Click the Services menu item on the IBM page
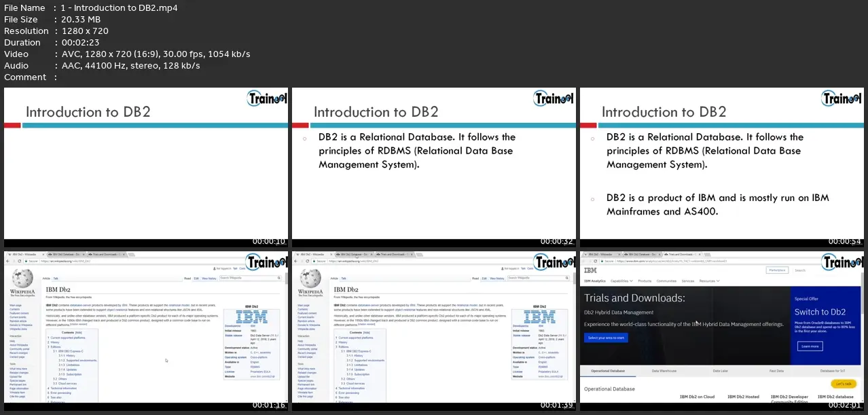The width and height of the screenshot is (868, 415). 688,281
